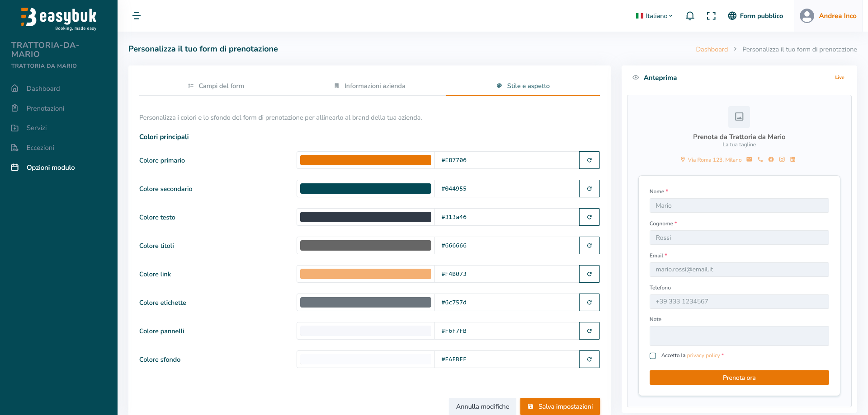Screen dimensions: 868x415
Task: Click the Facebook icon in preview
Action: click(x=771, y=159)
